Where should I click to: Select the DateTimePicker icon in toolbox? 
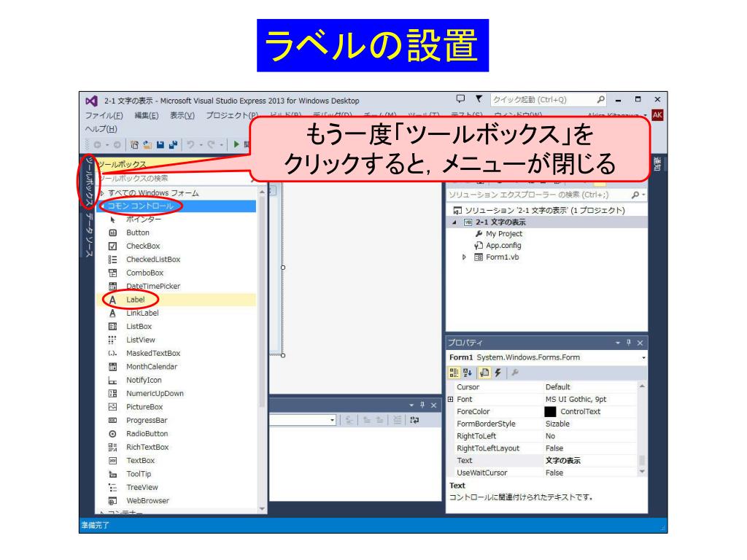pos(113,286)
